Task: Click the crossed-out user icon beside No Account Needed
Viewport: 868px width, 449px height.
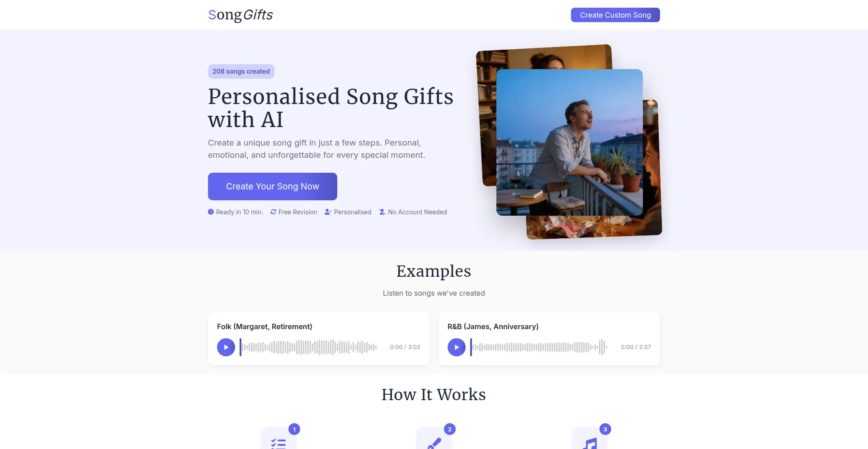Action: click(x=382, y=212)
